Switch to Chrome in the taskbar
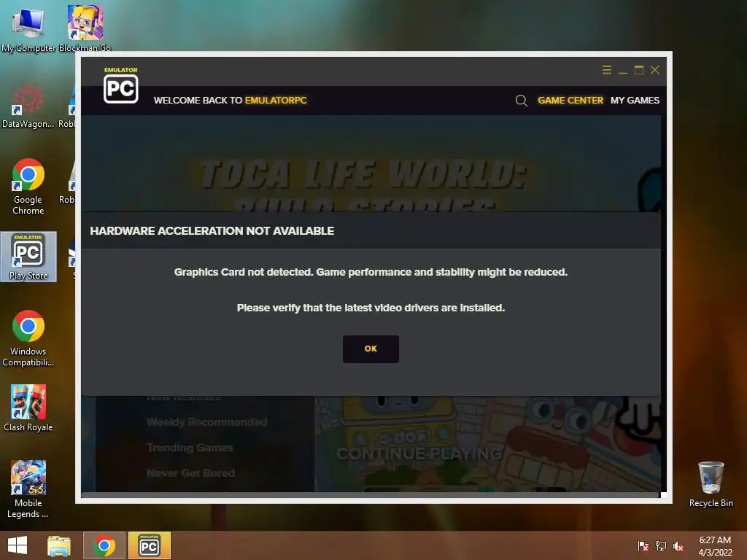 (x=104, y=545)
